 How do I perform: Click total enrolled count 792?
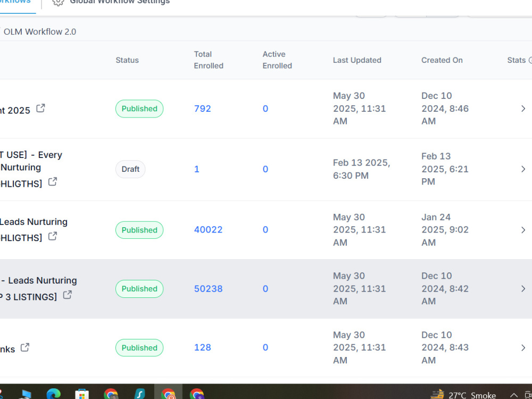[x=203, y=109]
